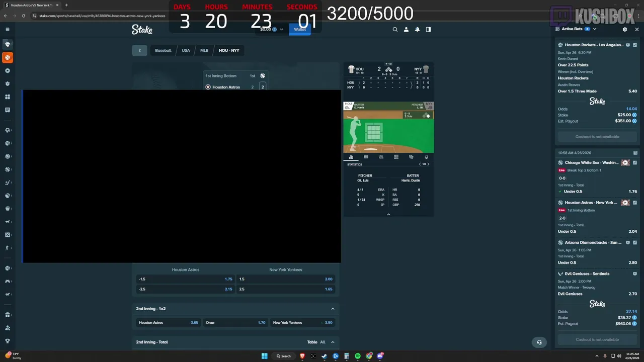Select the microphone commentary tab in tracker
Viewport: 644px width, 362px height.
point(426,157)
